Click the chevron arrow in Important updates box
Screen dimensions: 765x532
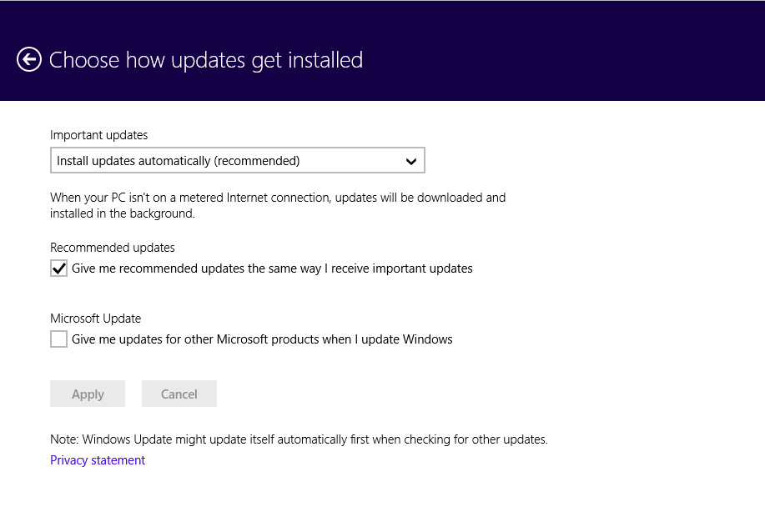click(x=411, y=161)
